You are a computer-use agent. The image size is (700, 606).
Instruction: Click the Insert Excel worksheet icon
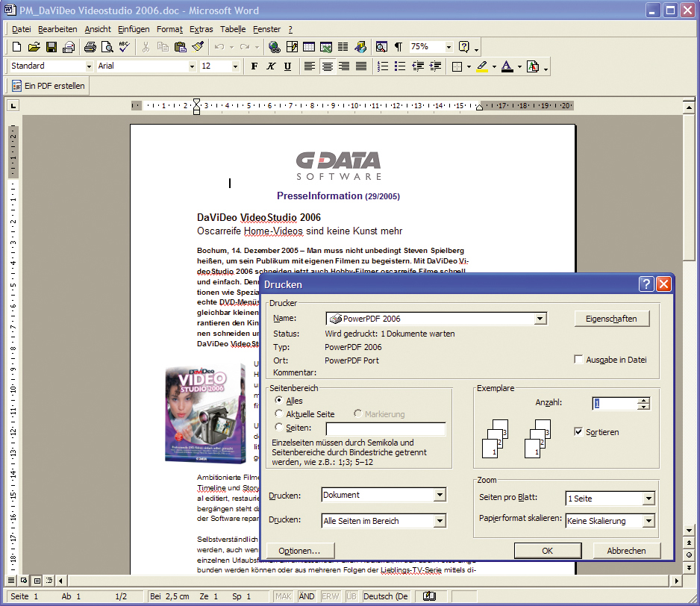[326, 46]
